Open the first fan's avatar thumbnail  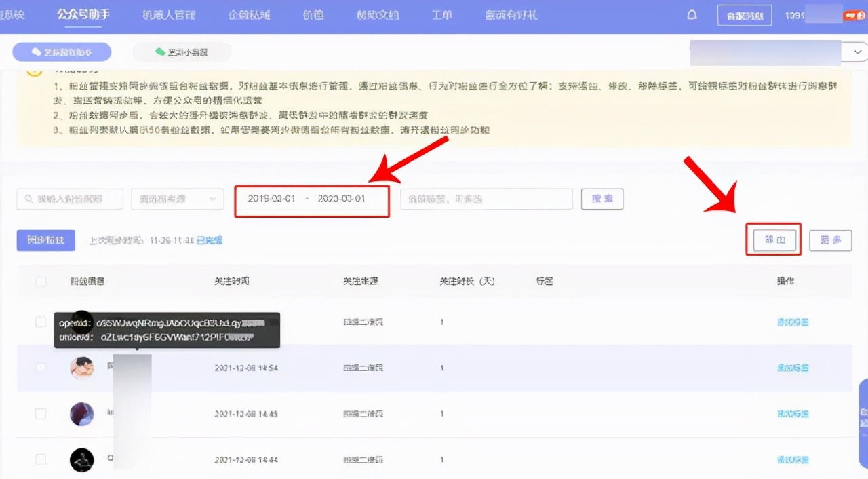pos(82,322)
